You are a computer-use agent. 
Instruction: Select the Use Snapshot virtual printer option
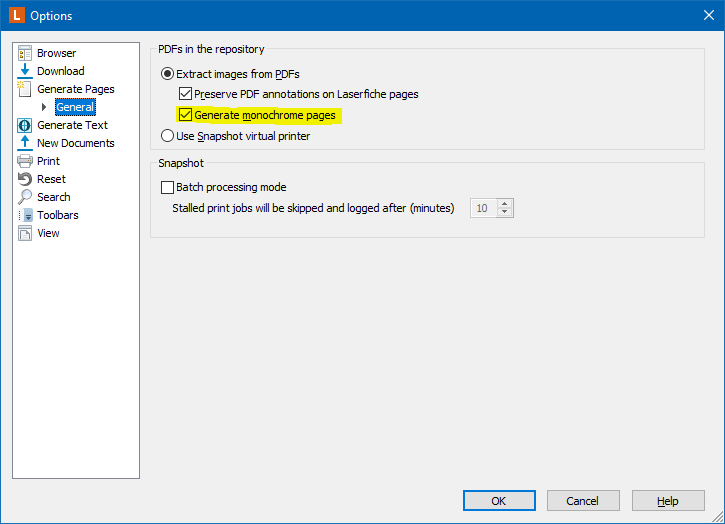coord(167,136)
